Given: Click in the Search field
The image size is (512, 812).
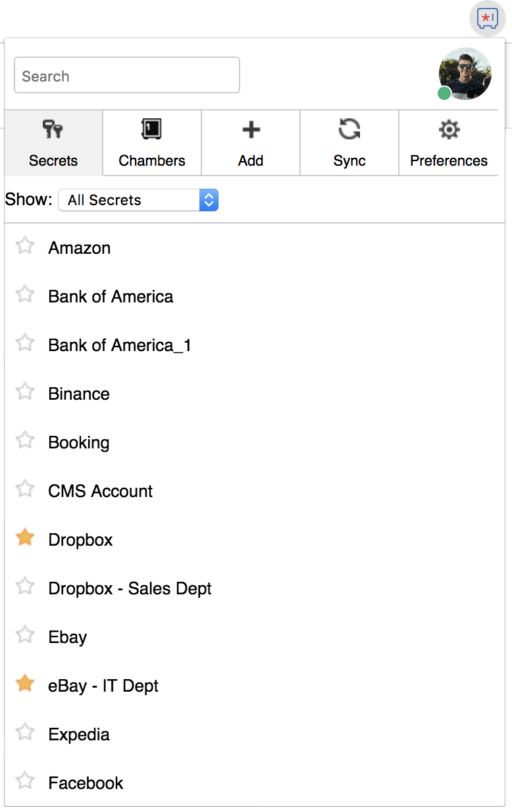Looking at the screenshot, I should [127, 76].
